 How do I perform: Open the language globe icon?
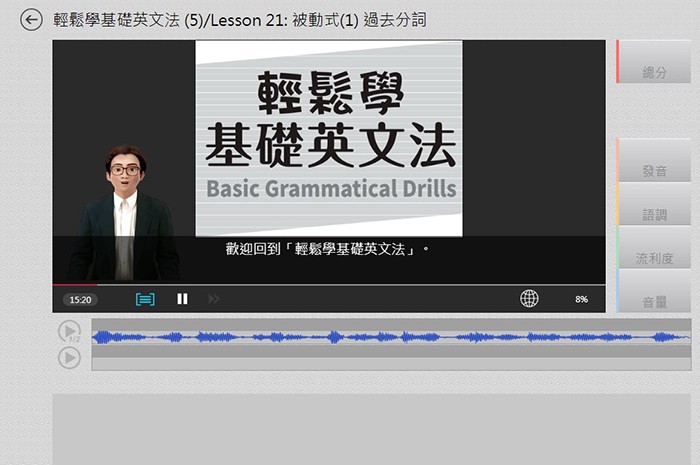[x=529, y=299]
